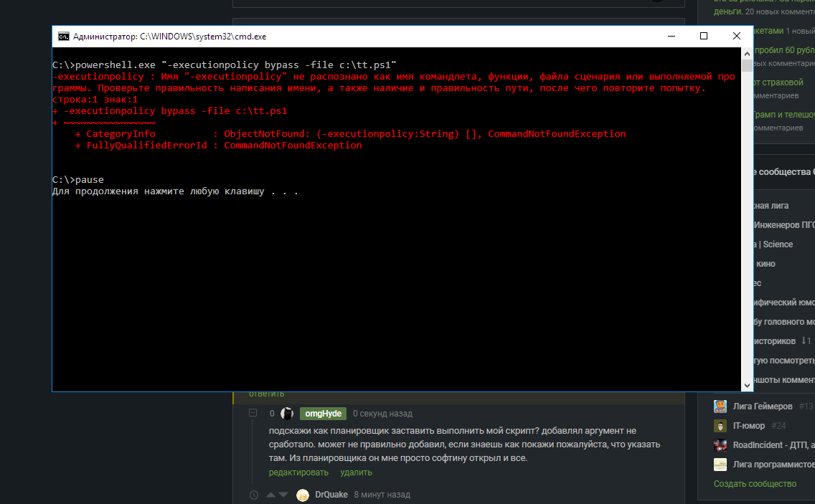Click the console's vertical scrollbar thumb
This screenshot has width=815, height=504.
click(x=748, y=66)
